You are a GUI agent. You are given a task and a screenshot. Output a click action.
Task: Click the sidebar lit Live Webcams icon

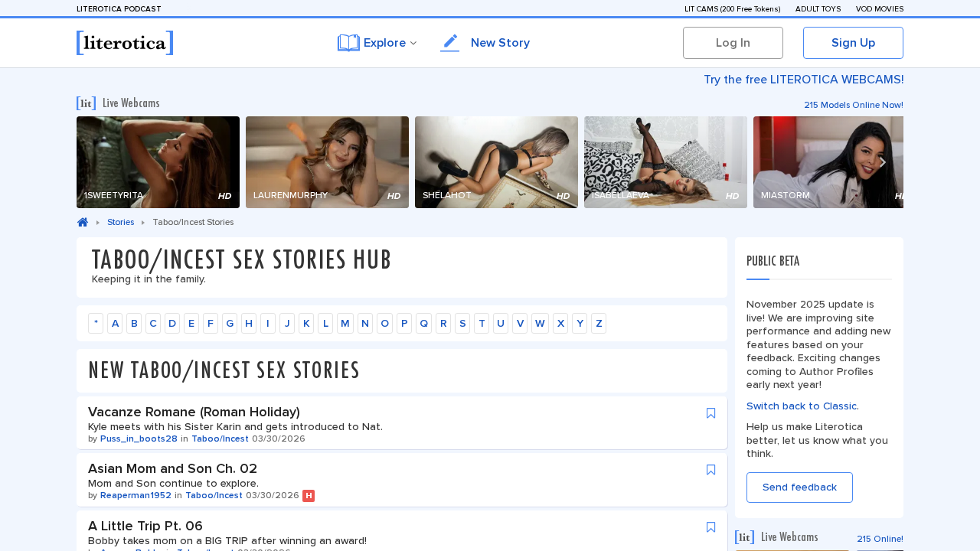[x=745, y=537]
